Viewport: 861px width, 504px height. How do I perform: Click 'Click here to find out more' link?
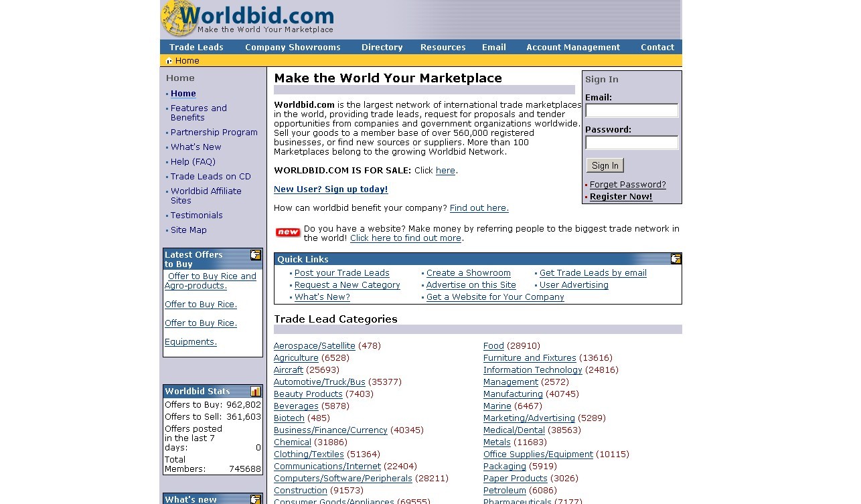pyautogui.click(x=406, y=238)
